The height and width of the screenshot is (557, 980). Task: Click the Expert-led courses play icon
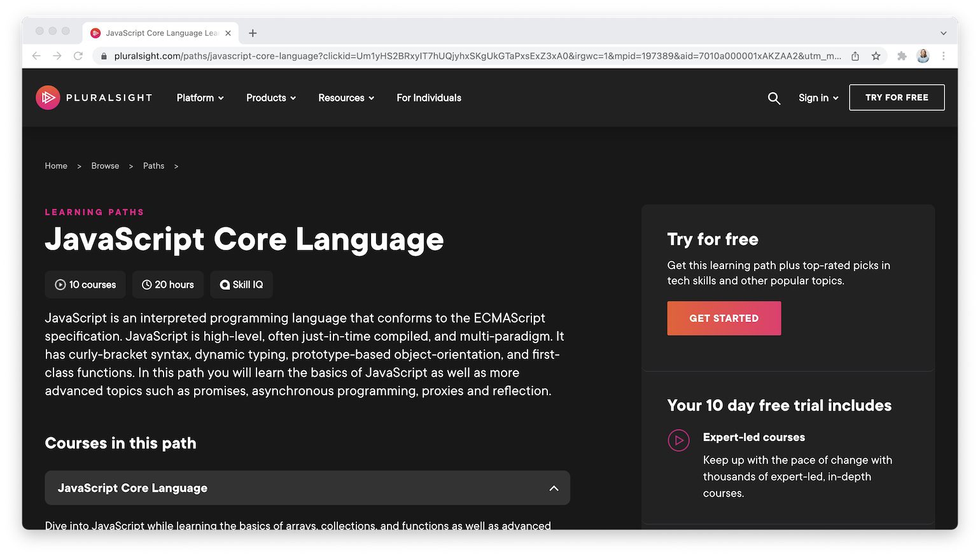click(x=678, y=440)
